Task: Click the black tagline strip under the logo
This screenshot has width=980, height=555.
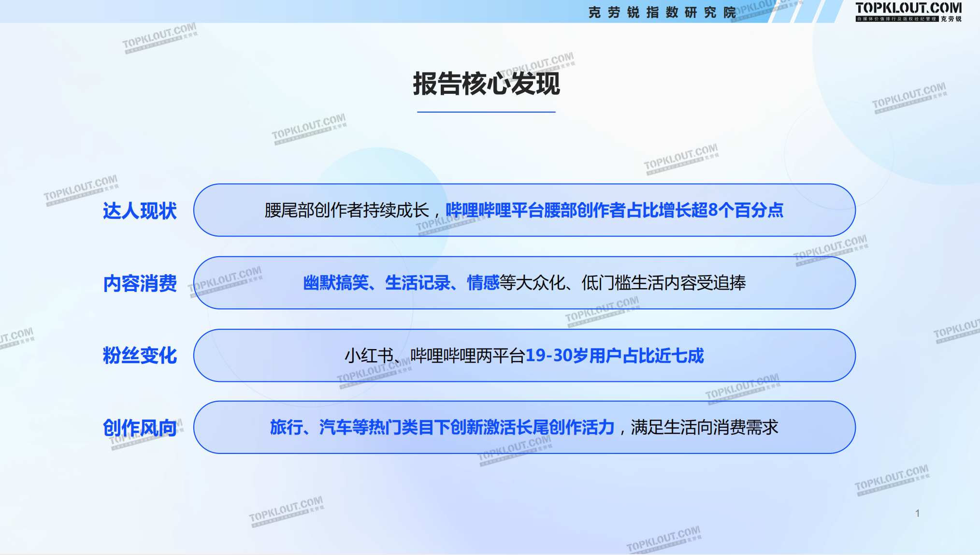Action: (x=896, y=19)
